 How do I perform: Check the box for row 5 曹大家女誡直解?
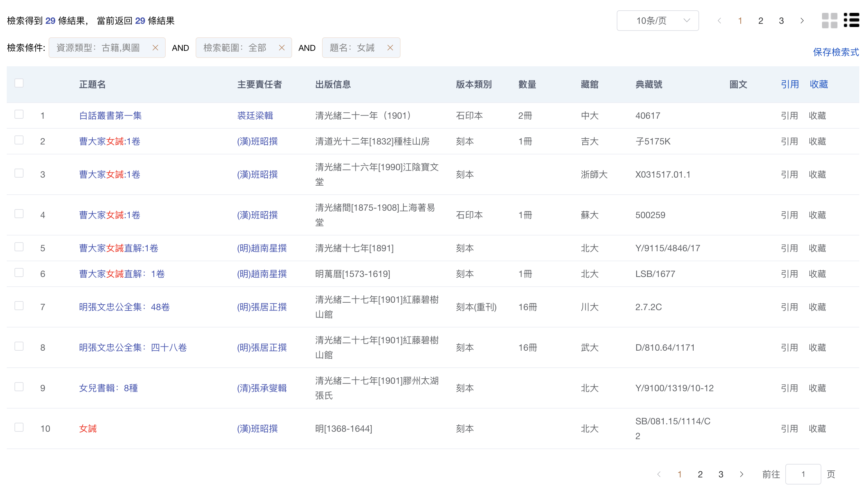click(x=19, y=247)
